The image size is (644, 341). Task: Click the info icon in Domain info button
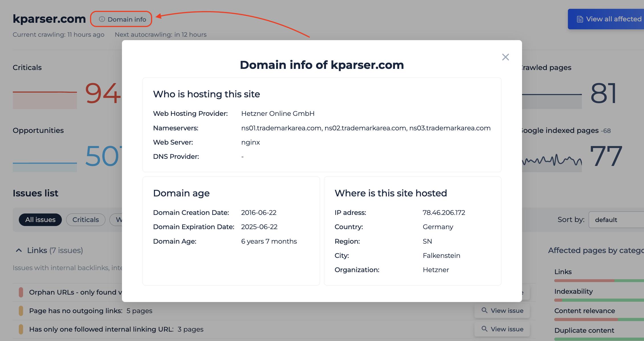[102, 19]
